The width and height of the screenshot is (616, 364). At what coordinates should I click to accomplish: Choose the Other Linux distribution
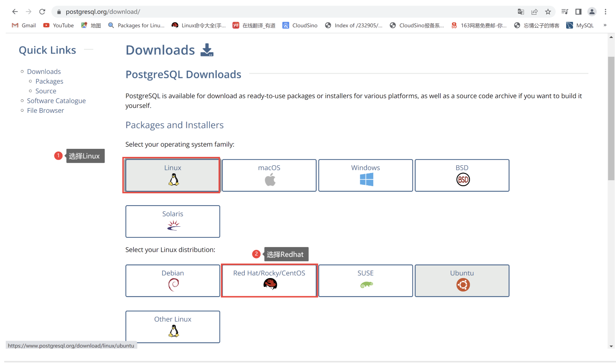tap(173, 327)
